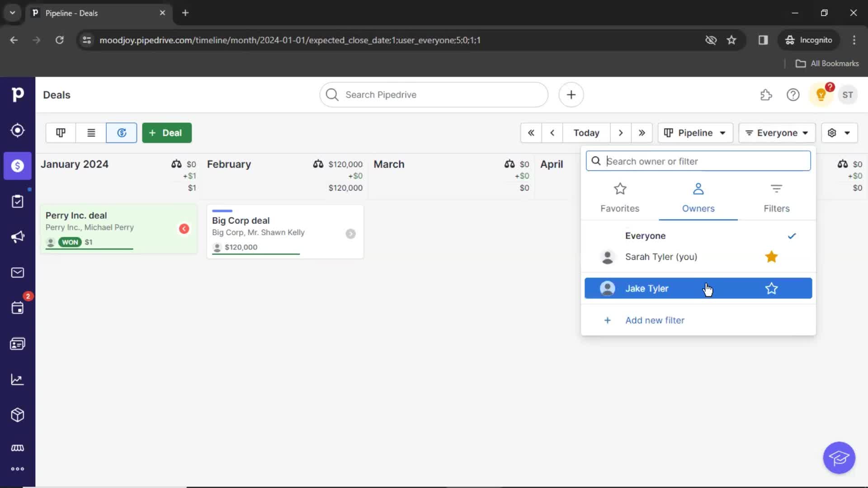Click January 2024 column header
Viewport: 868px width, 488px height.
(x=75, y=164)
